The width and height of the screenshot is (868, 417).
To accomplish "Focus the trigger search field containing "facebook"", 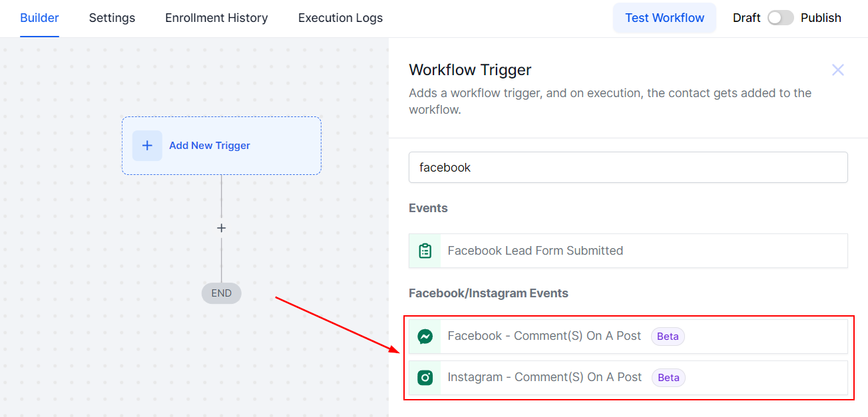I will click(628, 168).
